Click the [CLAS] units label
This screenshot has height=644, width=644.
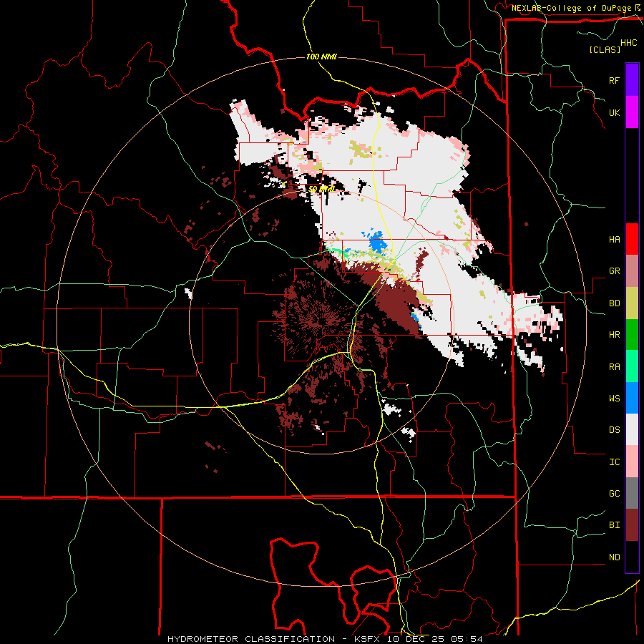(x=605, y=49)
